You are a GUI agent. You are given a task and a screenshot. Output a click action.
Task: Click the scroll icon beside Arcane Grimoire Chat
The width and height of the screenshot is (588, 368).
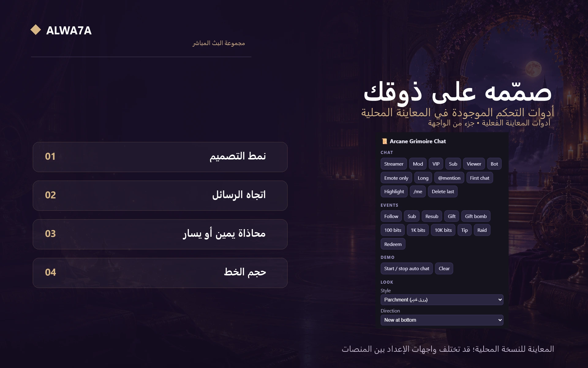384,141
